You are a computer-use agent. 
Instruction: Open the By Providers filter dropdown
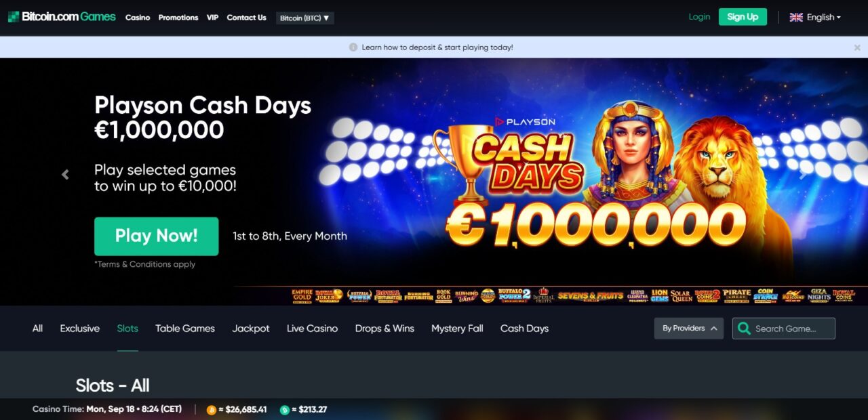pos(688,329)
